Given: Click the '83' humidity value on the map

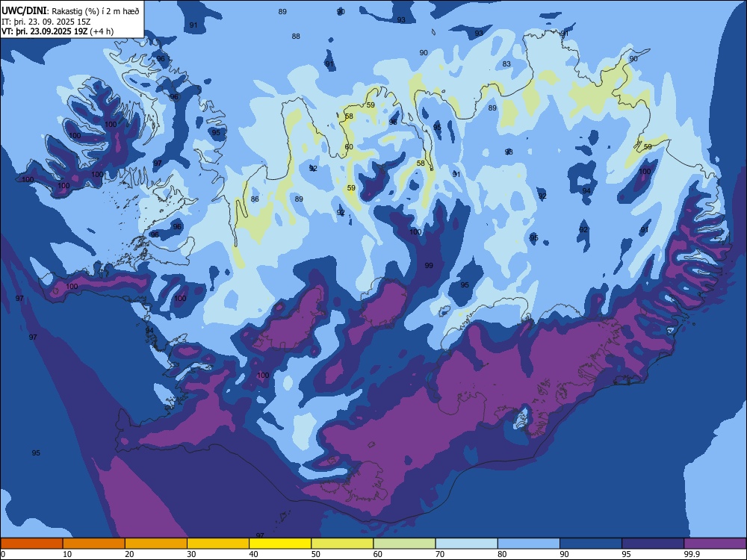Looking at the screenshot, I should 506,63.
